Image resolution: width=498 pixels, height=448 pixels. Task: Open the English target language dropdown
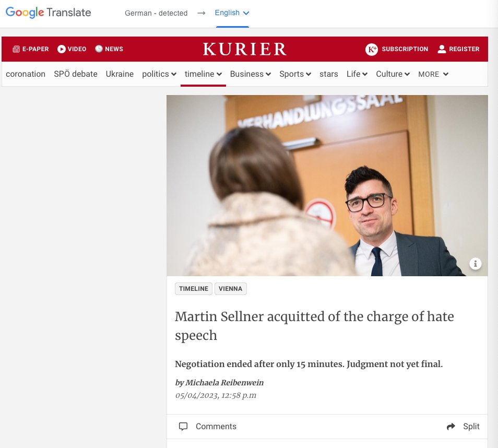(232, 13)
